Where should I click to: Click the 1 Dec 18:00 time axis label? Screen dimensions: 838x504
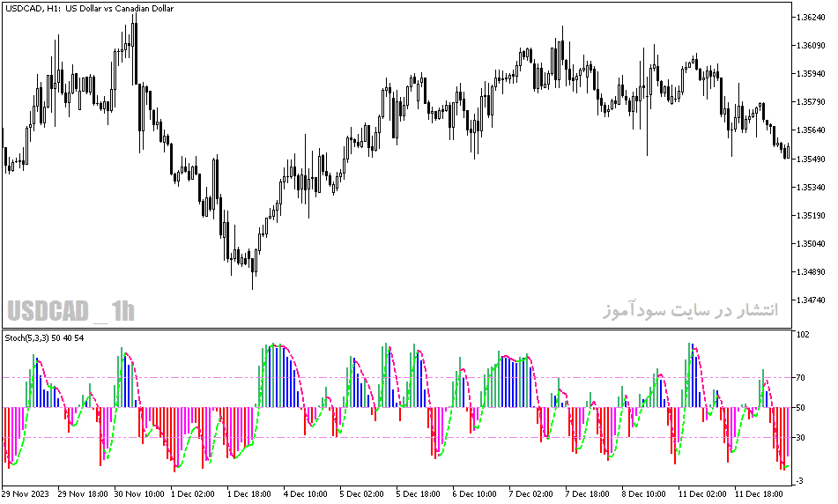pyautogui.click(x=249, y=493)
